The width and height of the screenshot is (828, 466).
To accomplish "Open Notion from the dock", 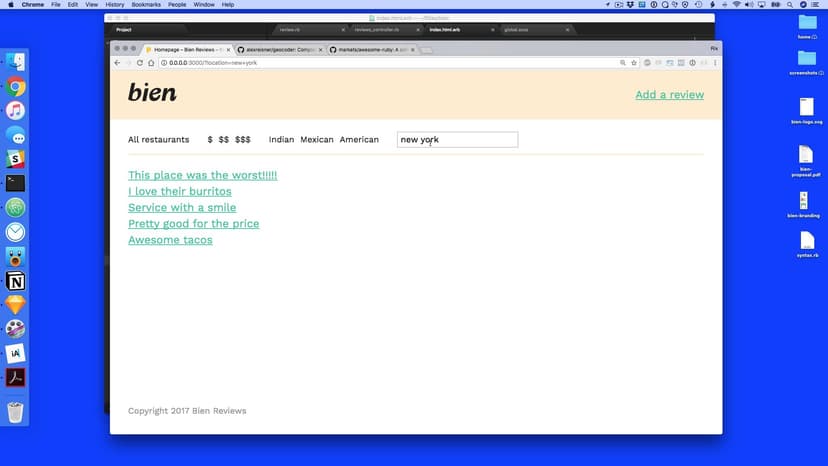I will click(x=16, y=281).
